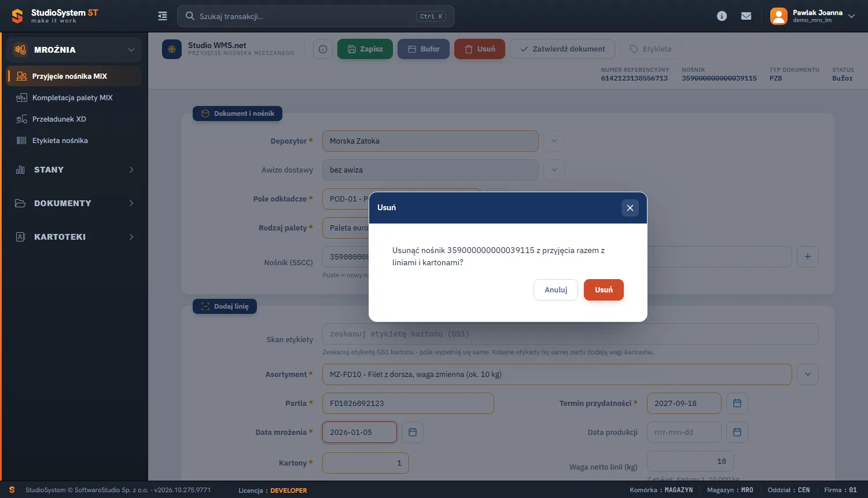Collapse the sidebar with the menu toggle icon

(x=163, y=16)
